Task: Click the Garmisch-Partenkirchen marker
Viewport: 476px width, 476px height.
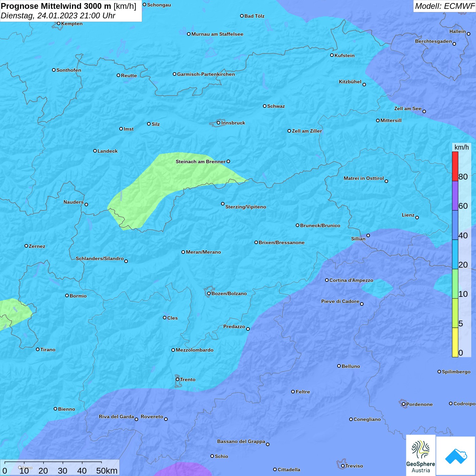Action: pos(174,74)
